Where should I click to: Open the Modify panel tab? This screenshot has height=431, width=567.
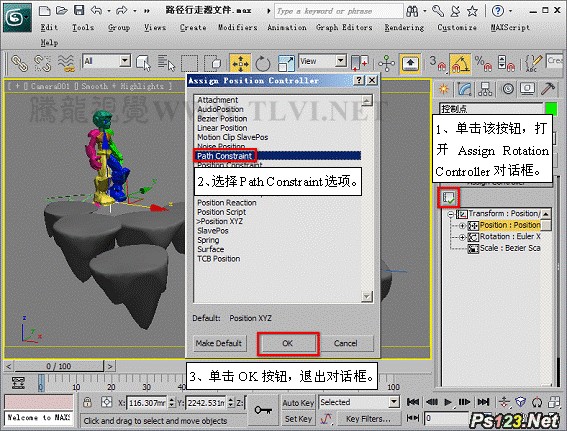pyautogui.click(x=464, y=89)
